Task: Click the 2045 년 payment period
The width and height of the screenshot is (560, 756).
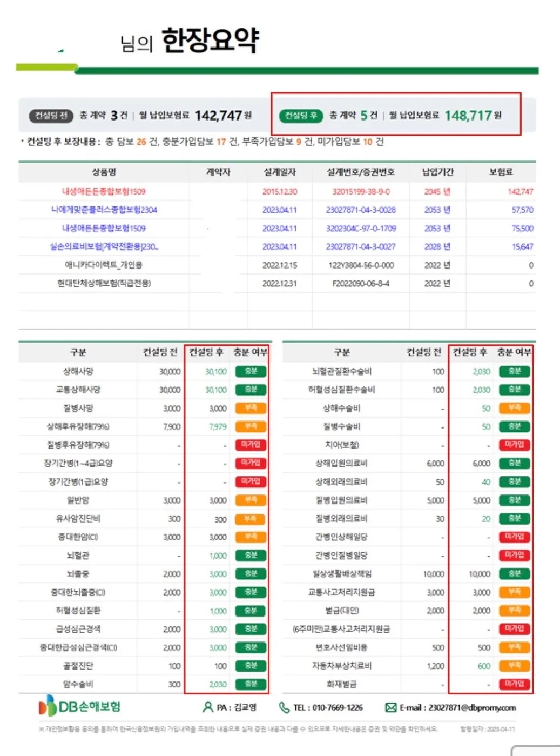Action: coord(437,191)
